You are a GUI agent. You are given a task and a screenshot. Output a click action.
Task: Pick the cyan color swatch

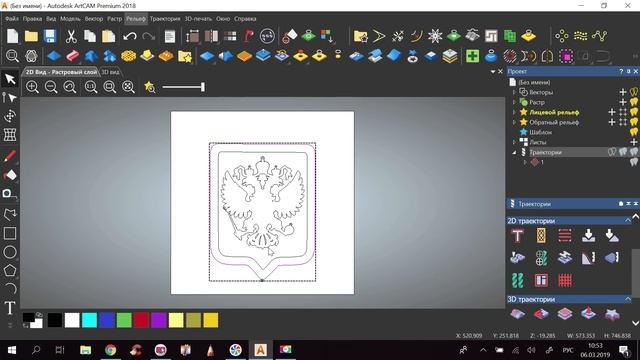(x=89, y=320)
